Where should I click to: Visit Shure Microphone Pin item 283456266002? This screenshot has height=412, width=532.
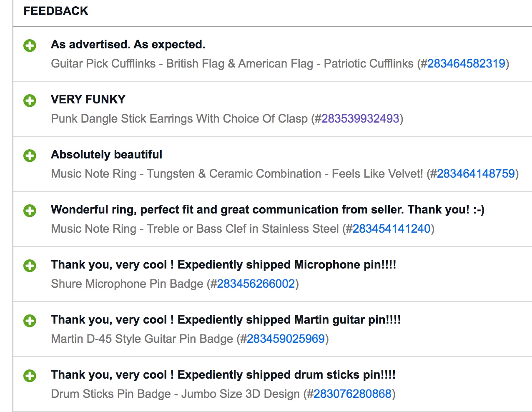tap(256, 284)
